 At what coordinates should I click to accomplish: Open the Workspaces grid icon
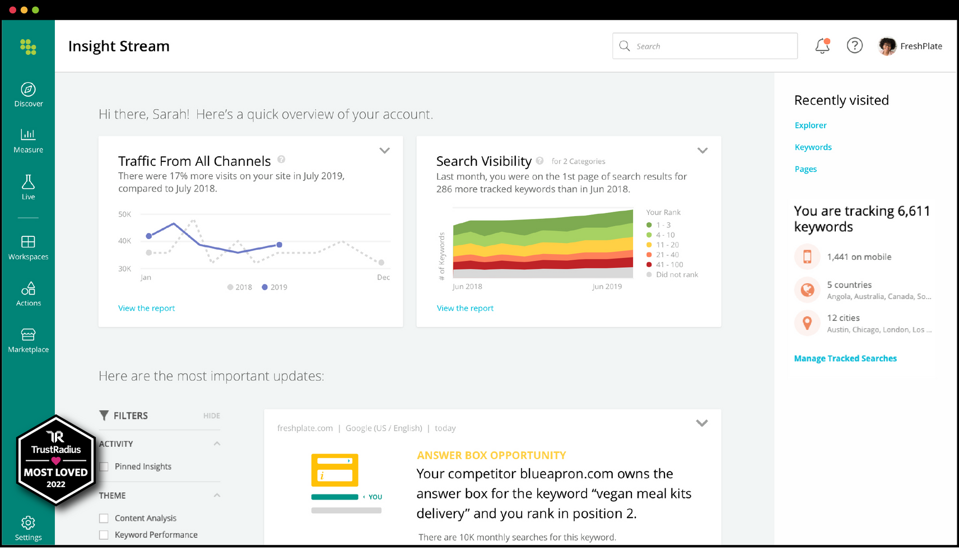(28, 241)
